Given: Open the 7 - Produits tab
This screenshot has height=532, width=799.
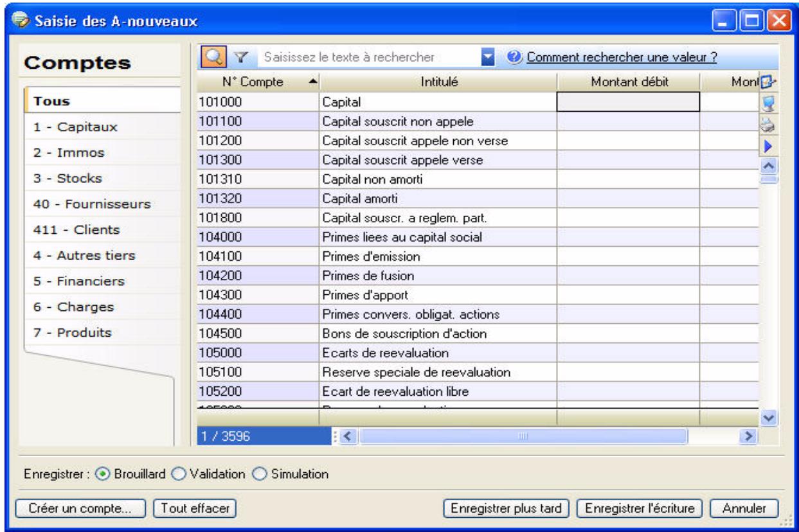Looking at the screenshot, I should coord(101,332).
